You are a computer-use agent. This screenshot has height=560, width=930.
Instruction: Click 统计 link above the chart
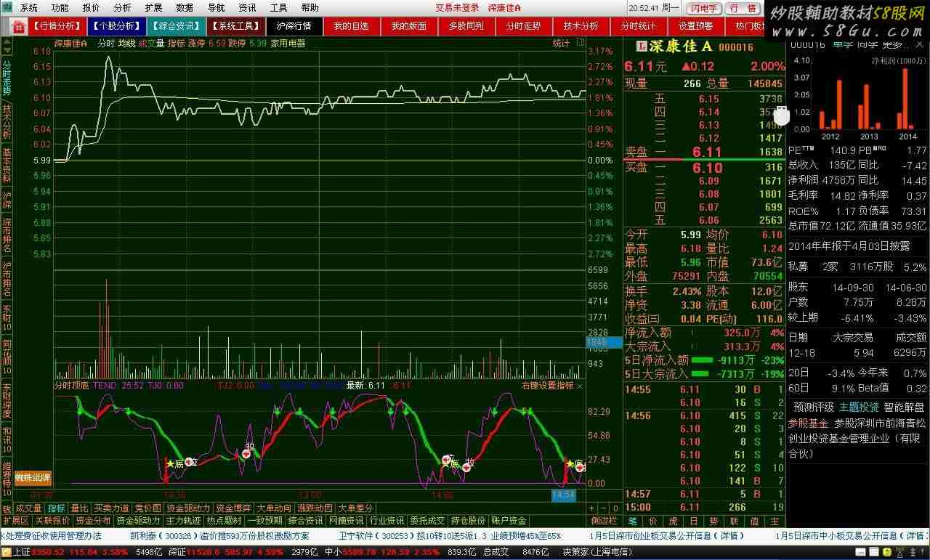click(x=561, y=44)
